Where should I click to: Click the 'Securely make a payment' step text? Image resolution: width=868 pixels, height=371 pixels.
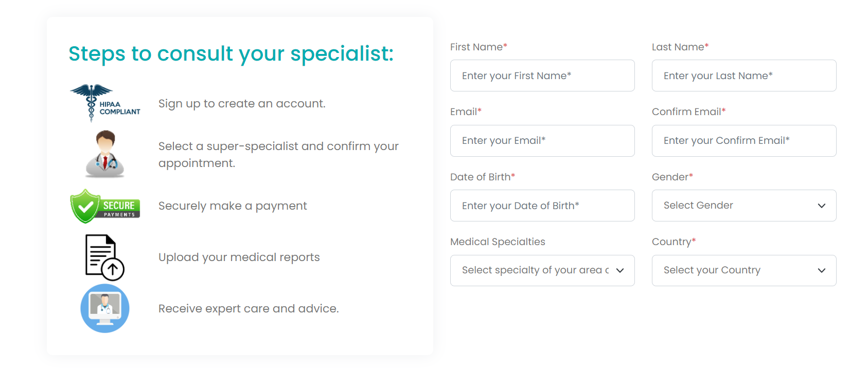(x=233, y=206)
